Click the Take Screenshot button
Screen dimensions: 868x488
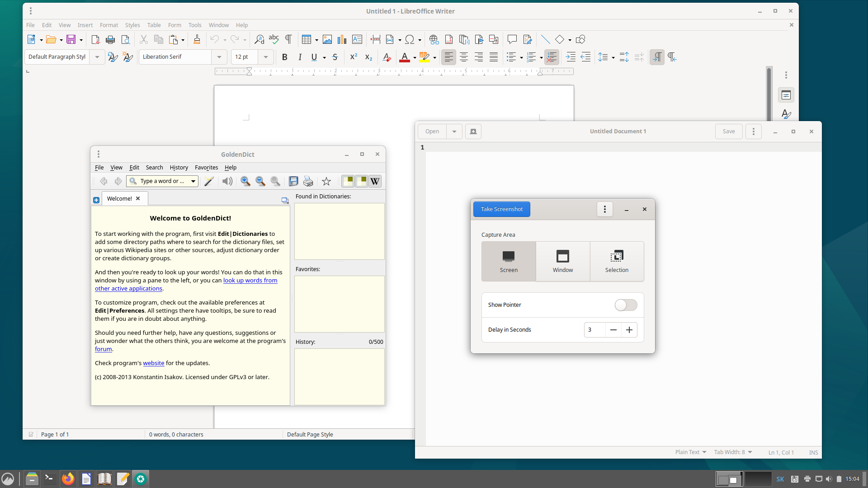point(502,209)
